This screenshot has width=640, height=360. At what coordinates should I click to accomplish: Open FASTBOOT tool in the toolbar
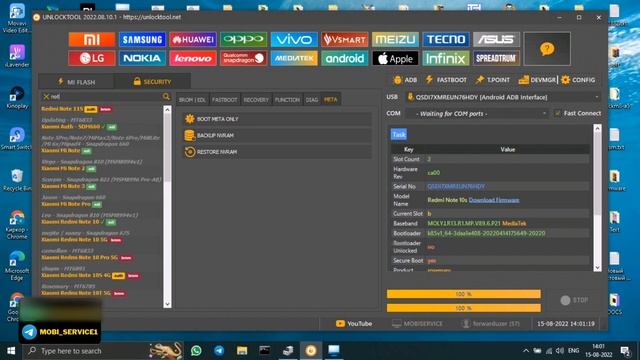click(x=446, y=80)
